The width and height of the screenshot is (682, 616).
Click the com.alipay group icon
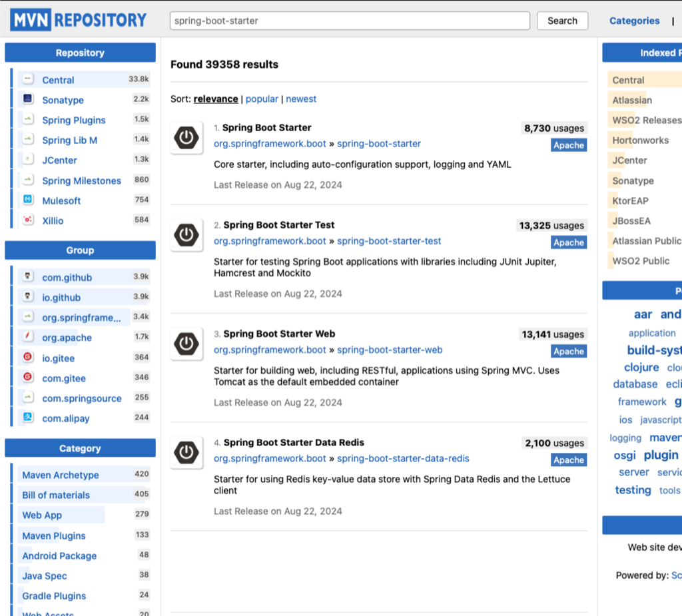click(x=28, y=417)
